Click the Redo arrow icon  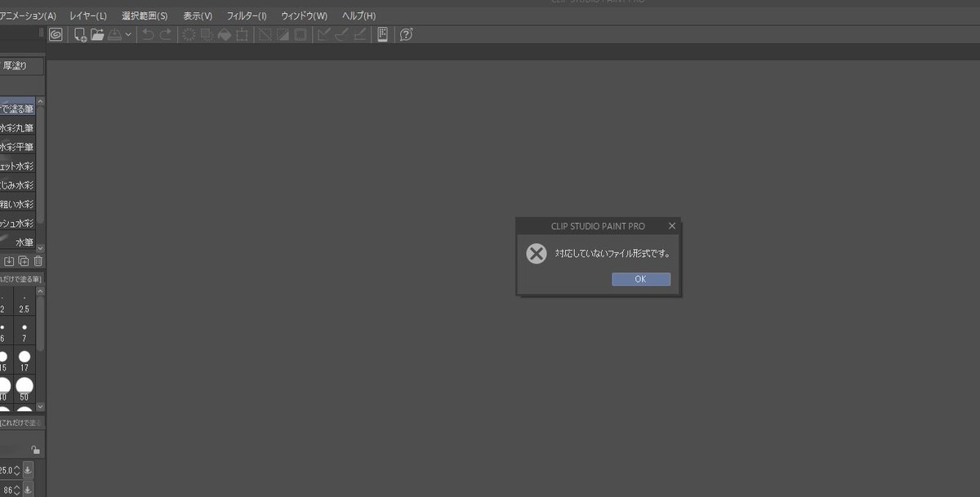coord(166,34)
